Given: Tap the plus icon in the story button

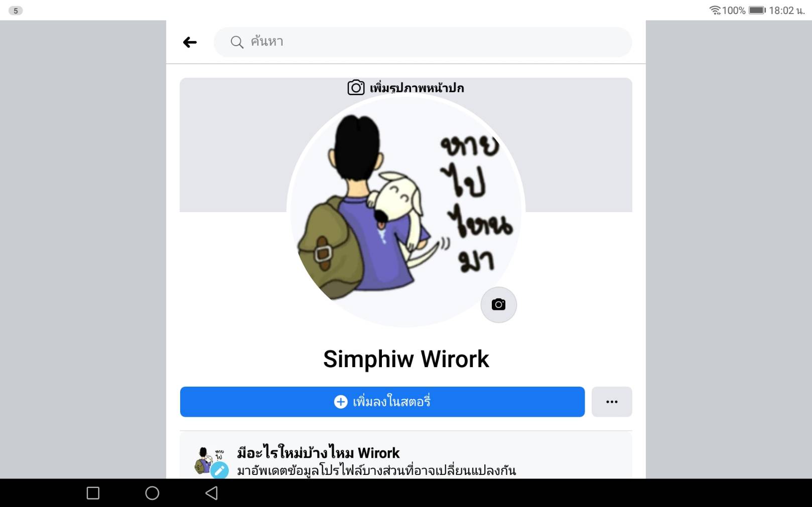Looking at the screenshot, I should coord(341,402).
